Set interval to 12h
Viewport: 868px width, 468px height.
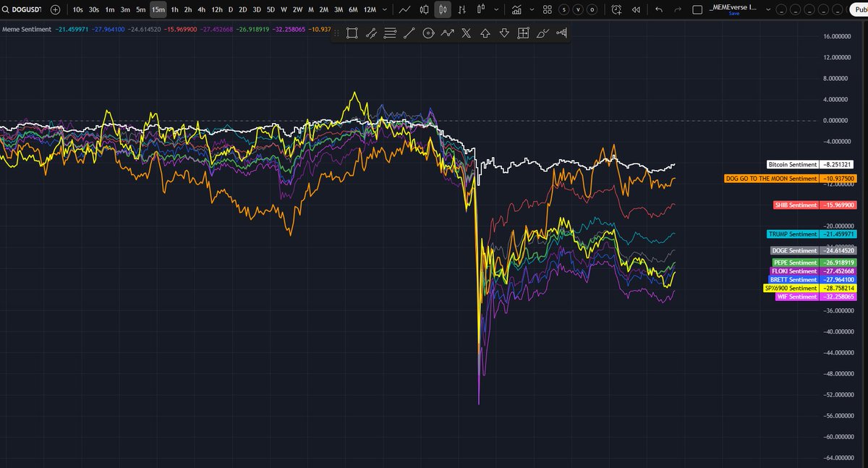[217, 10]
